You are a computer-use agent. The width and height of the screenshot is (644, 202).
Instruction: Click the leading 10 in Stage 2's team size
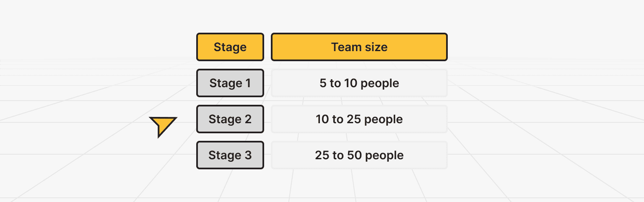click(x=322, y=119)
